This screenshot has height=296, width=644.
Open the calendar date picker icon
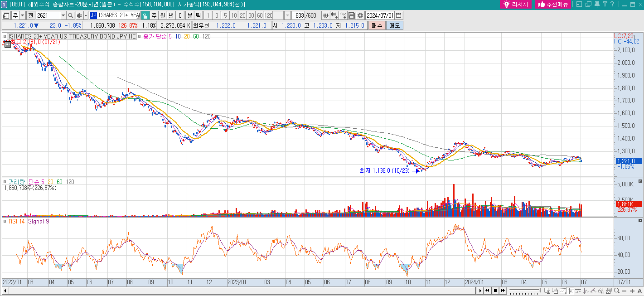(x=399, y=15)
